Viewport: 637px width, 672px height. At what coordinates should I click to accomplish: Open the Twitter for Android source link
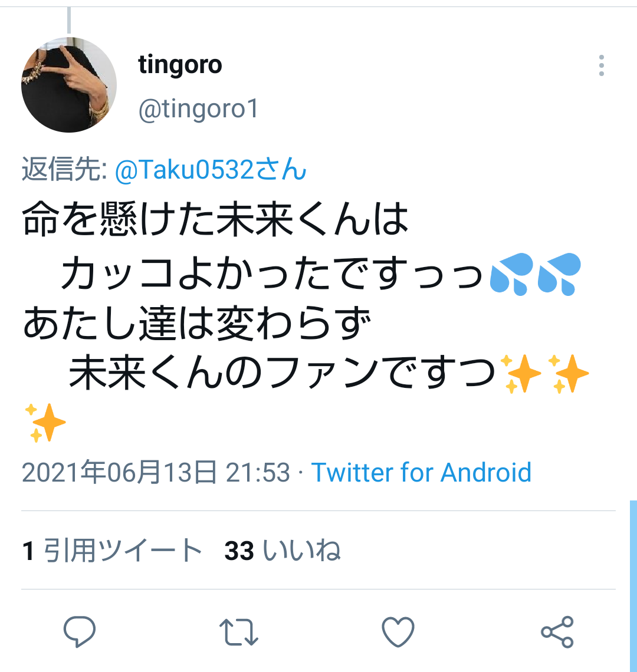tap(421, 472)
